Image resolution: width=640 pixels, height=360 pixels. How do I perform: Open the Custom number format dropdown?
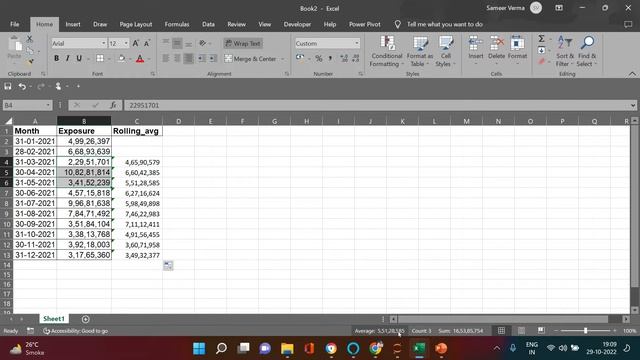click(357, 43)
